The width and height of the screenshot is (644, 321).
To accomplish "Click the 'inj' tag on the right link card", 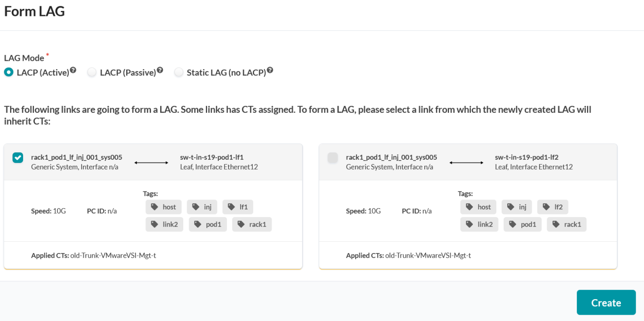I will coord(517,207).
